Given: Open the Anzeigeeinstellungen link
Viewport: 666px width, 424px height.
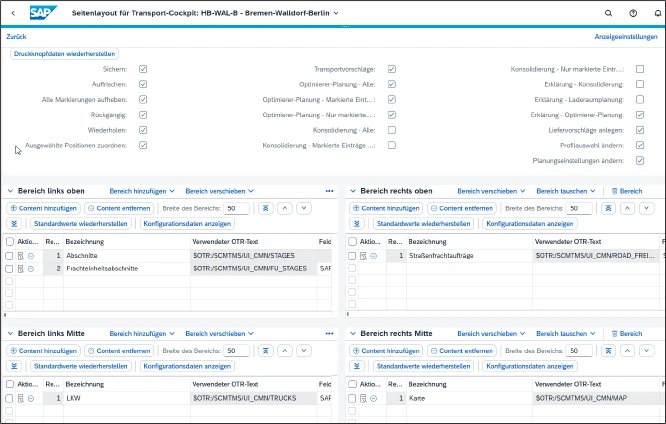Looking at the screenshot, I should click(626, 36).
